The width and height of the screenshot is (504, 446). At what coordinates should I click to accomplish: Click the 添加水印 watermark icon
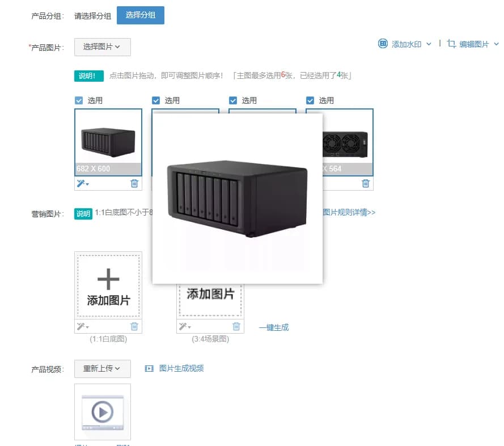pyautogui.click(x=383, y=44)
